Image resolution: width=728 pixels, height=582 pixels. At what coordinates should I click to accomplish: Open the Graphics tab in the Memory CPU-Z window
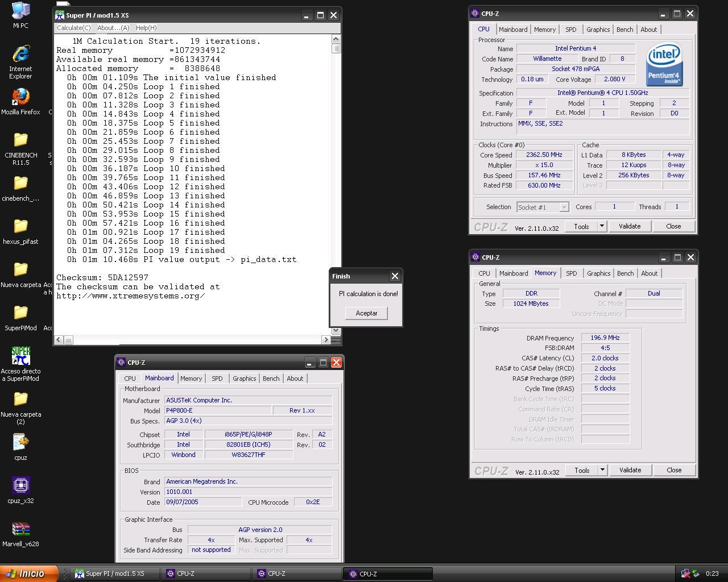[x=598, y=273]
